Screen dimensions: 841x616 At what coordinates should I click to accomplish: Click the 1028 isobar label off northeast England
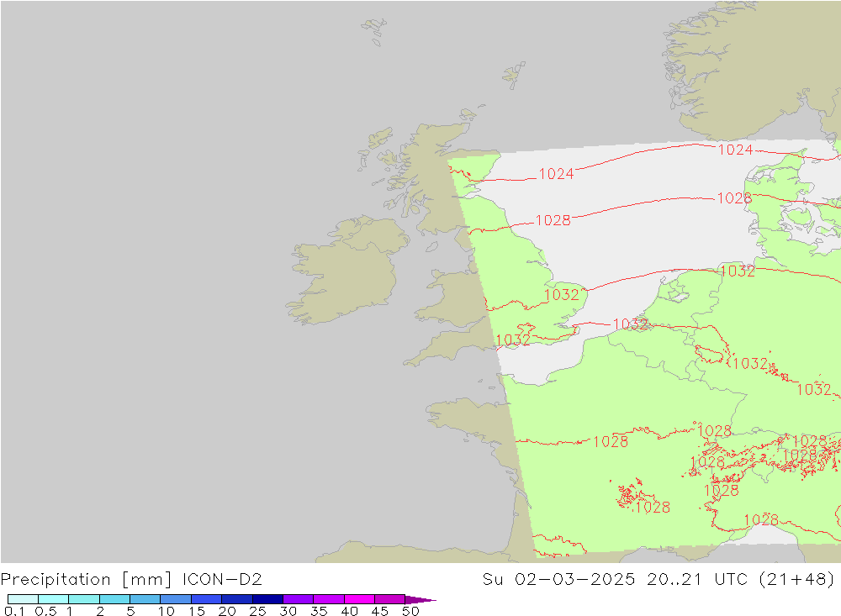tap(553, 220)
